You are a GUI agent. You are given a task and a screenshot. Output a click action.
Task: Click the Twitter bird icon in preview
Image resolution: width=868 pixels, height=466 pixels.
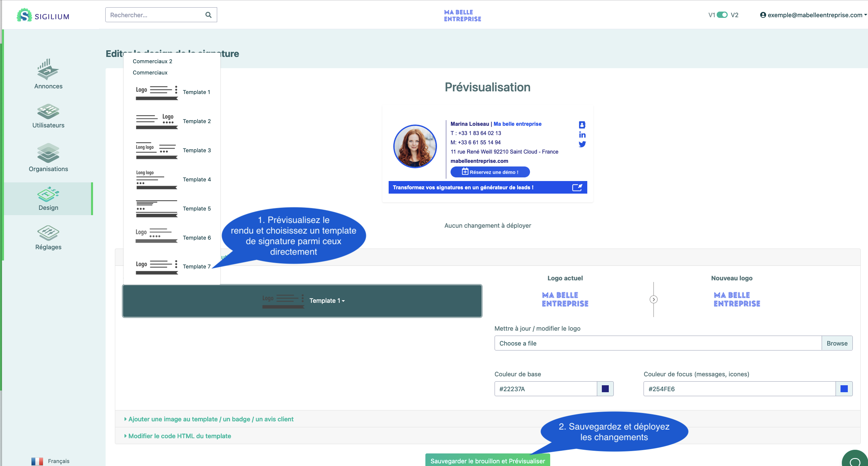coord(582,144)
